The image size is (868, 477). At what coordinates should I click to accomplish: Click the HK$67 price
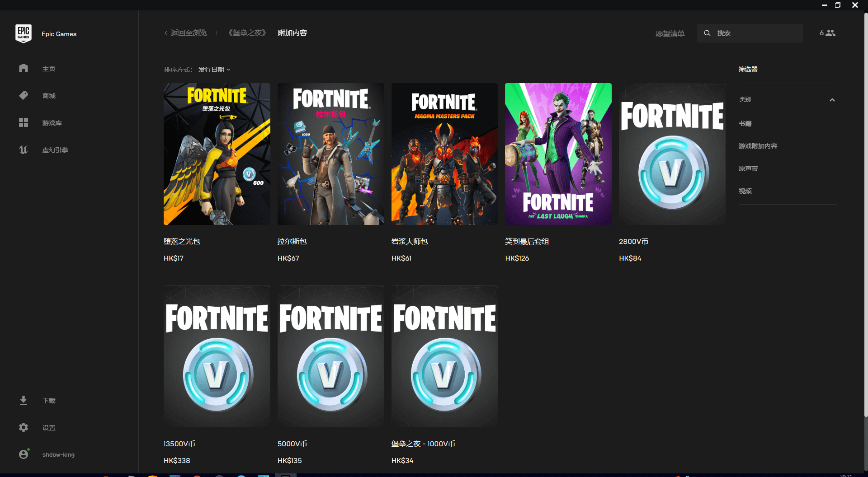click(288, 258)
